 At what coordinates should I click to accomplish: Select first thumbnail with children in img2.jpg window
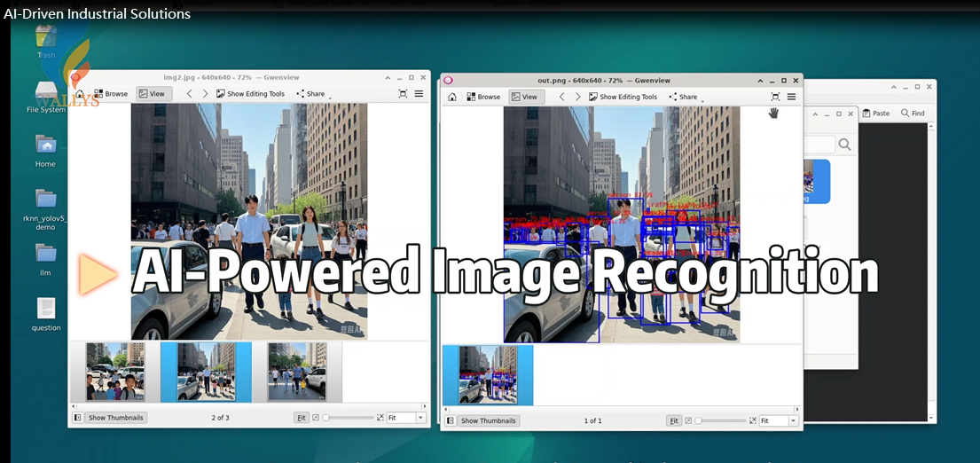115,371
